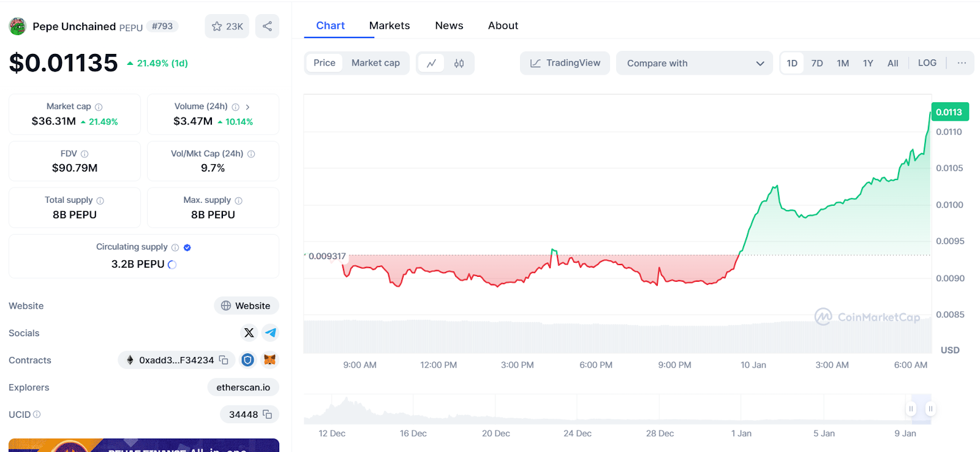Open Market cap info tooltip icon
Viewport: 980px width, 452px height.
(x=99, y=107)
